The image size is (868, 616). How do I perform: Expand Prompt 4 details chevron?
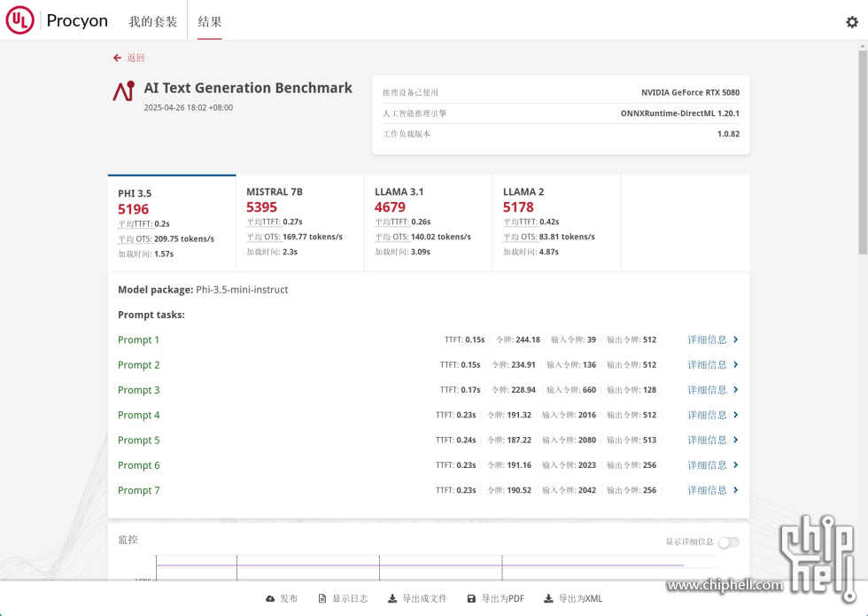pyautogui.click(x=736, y=415)
